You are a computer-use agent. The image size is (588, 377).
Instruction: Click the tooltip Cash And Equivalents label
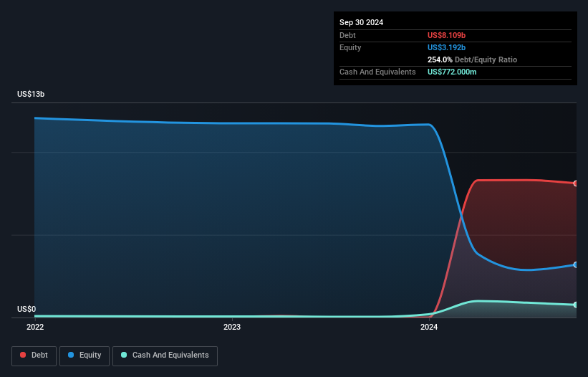point(377,72)
